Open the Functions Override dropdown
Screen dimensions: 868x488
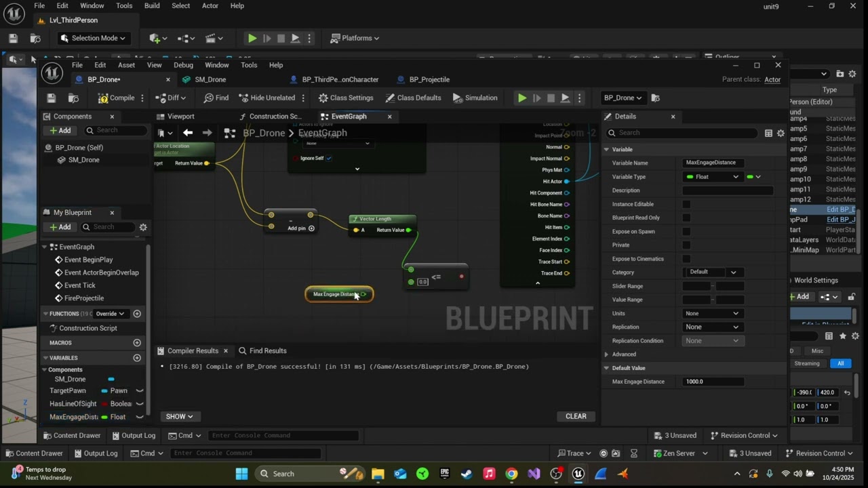(x=110, y=314)
